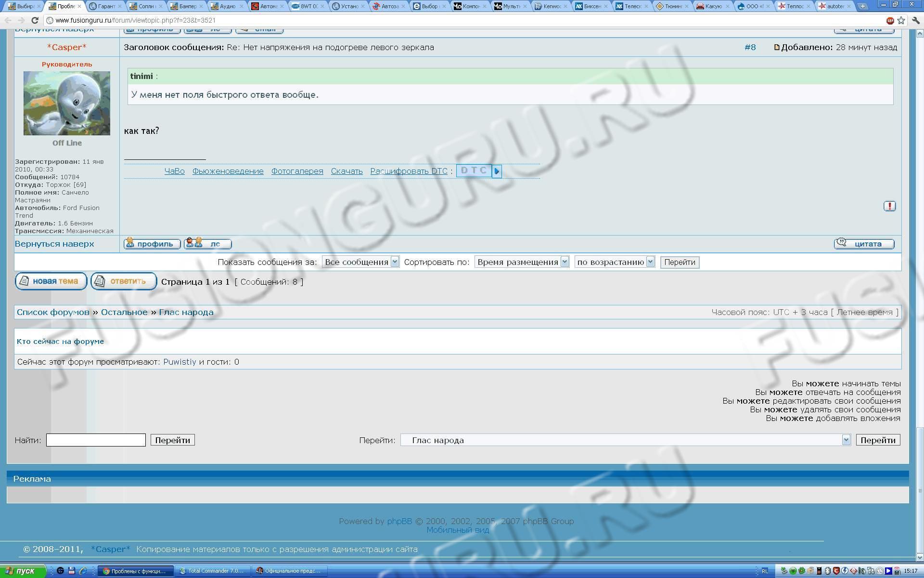This screenshot has width=924, height=578.
Task: Click the 'цитата' quote button
Action: click(x=864, y=244)
